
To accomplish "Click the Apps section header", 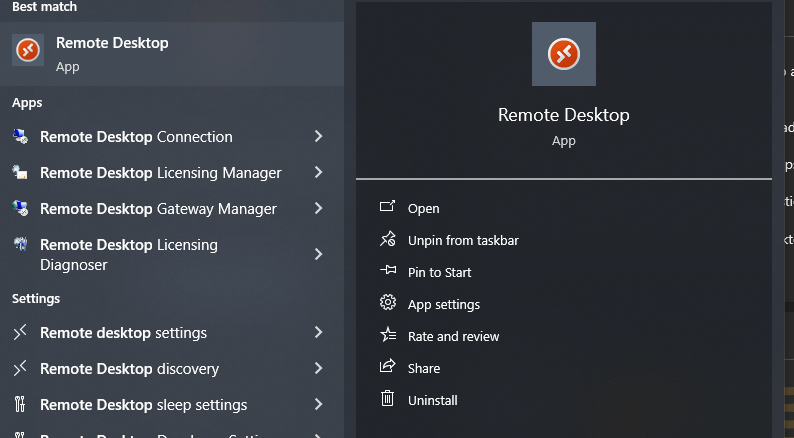I will [x=27, y=103].
